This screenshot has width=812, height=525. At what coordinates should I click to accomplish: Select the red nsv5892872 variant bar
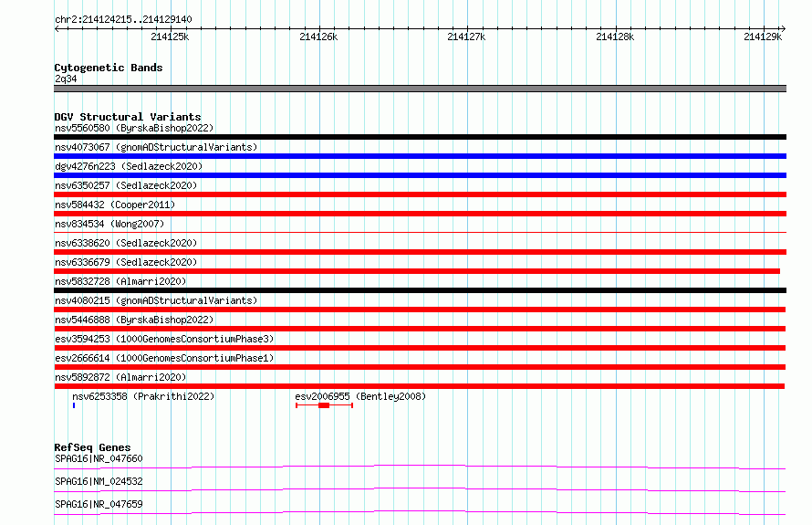tap(419, 386)
